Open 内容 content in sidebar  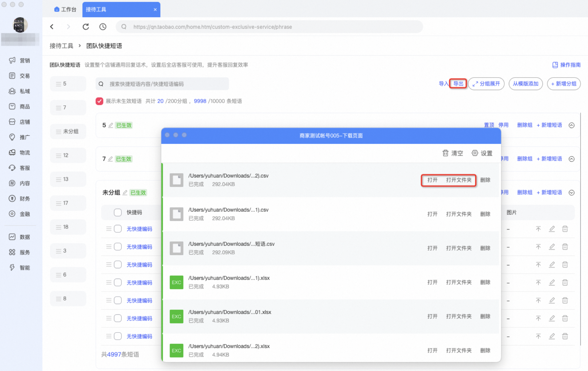tap(19, 183)
